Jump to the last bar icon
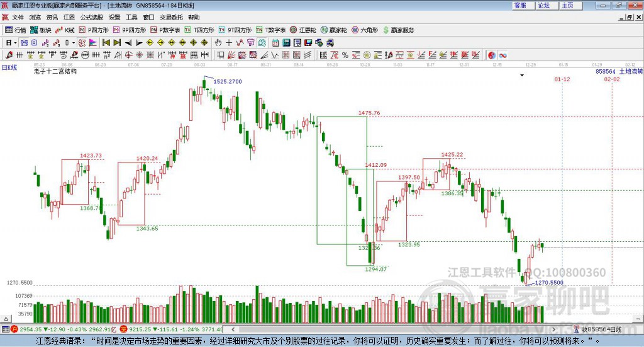644x347 pixels. [117, 43]
